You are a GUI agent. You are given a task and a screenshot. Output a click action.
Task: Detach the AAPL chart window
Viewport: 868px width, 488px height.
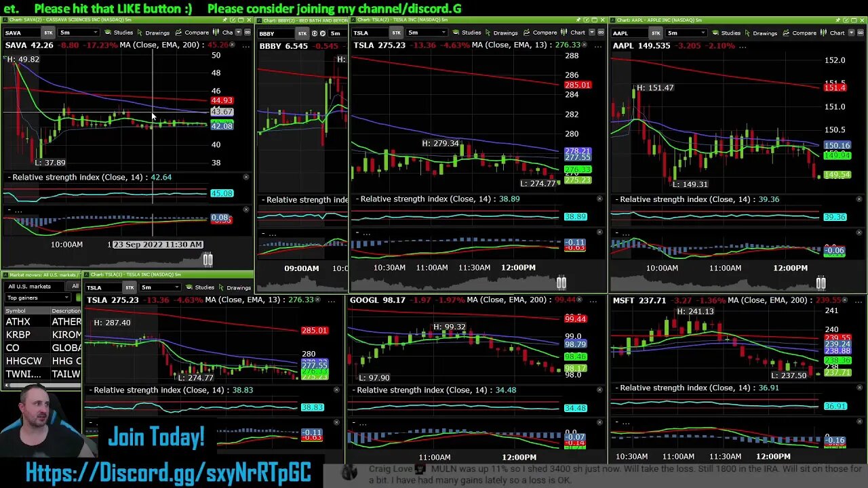846,20
